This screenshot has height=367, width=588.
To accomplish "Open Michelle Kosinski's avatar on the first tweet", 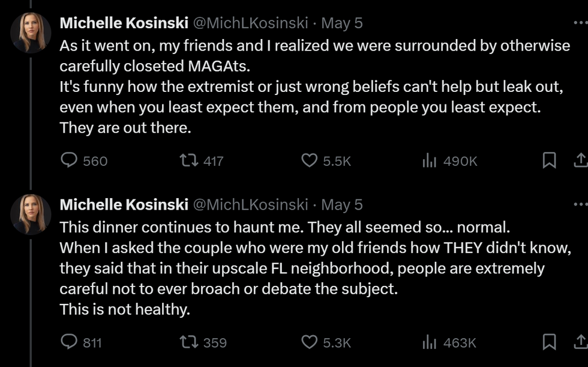I will click(31, 32).
